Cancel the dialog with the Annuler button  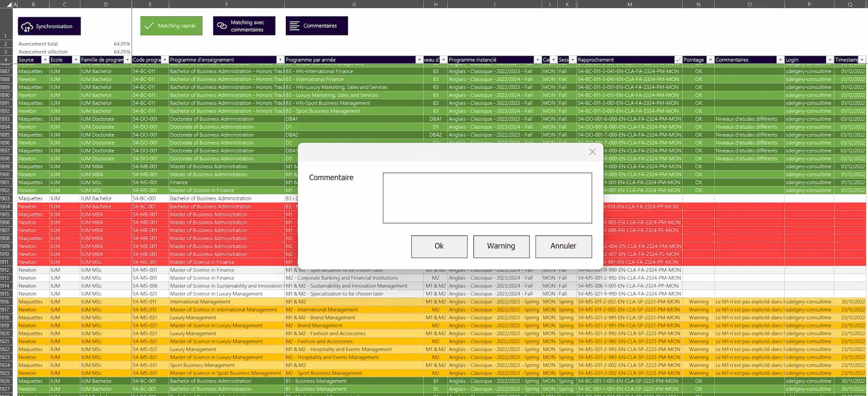[563, 246]
